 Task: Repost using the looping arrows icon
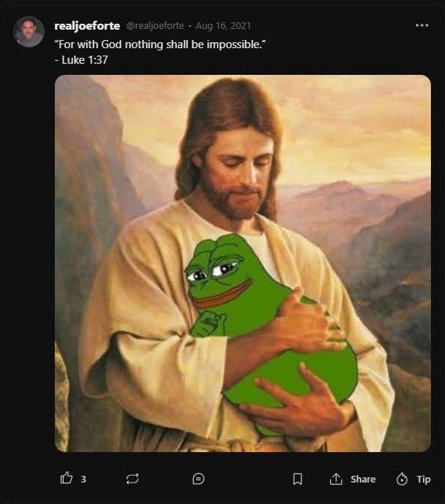click(133, 479)
